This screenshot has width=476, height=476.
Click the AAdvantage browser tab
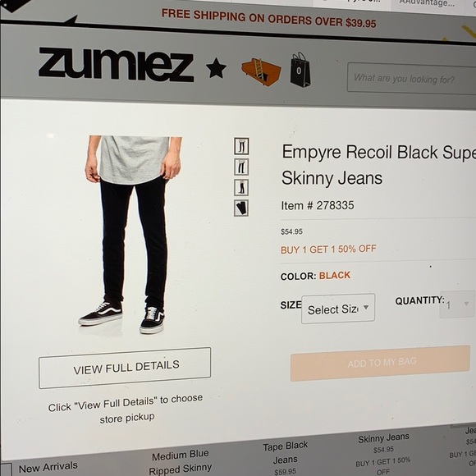pos(427,3)
